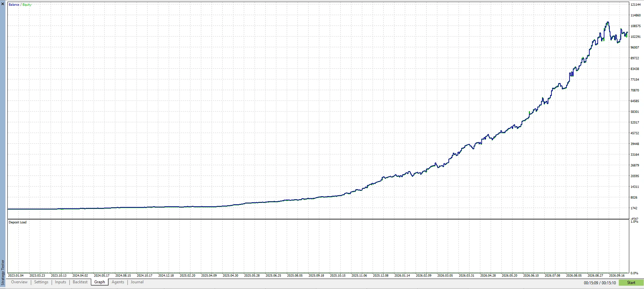Viewport: 644px width, 289px height.
Task: Go to the Inputs tab
Action: coord(61,282)
